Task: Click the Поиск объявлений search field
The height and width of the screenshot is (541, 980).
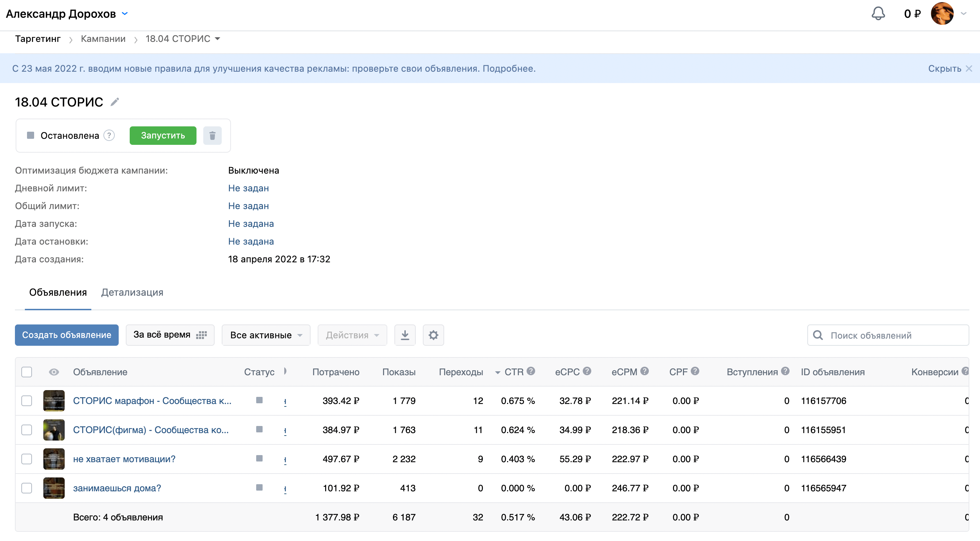Action: (888, 335)
